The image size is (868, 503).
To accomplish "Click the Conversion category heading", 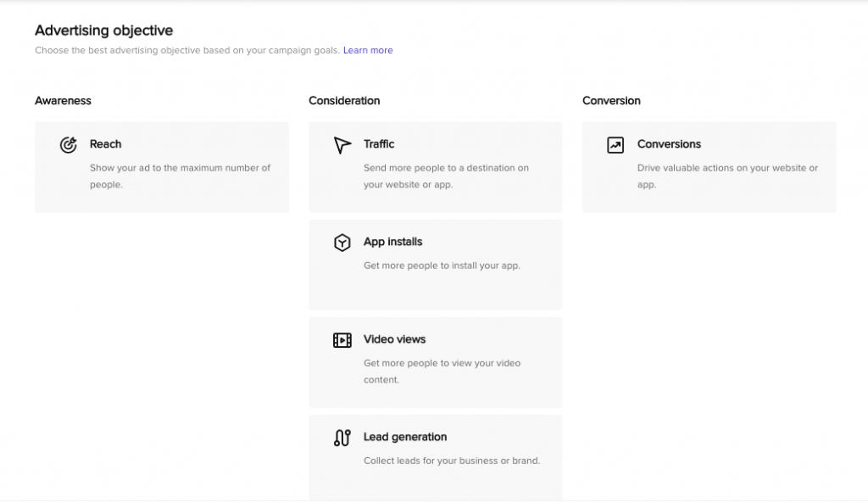I will tap(611, 101).
